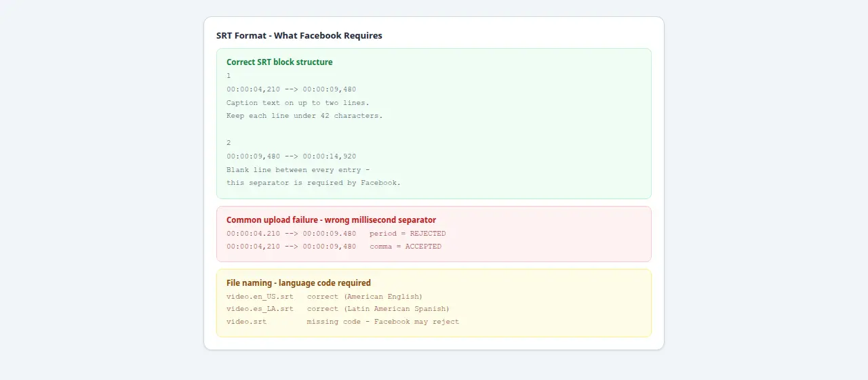Click 'correct (American English)' note
Viewport: 868px width, 380px height.
click(365, 297)
